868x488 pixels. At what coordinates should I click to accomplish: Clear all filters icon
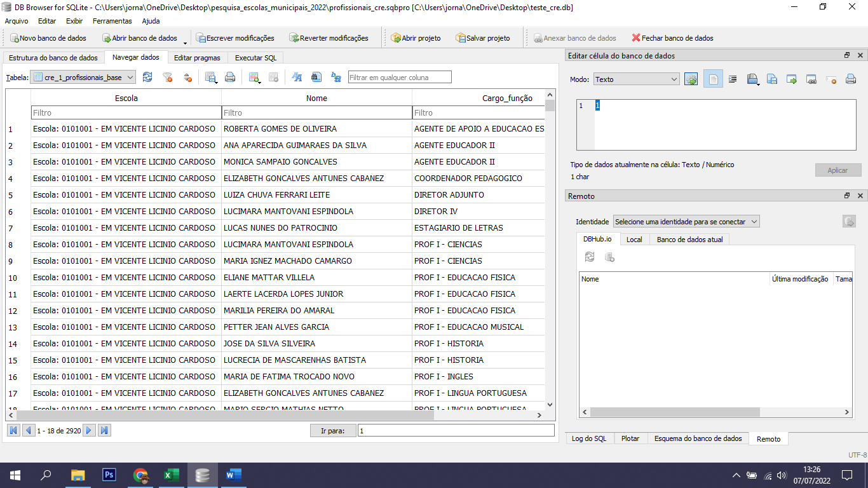click(x=168, y=77)
